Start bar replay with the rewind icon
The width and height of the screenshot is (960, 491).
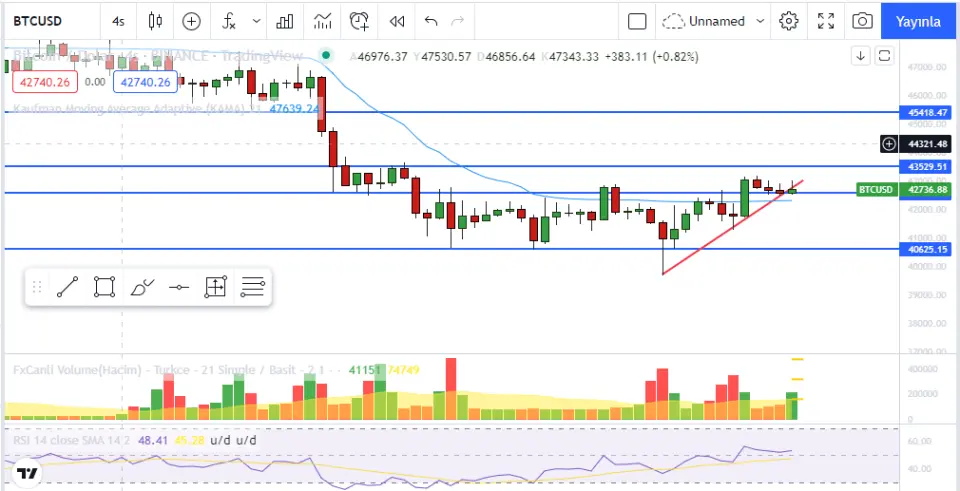397,21
